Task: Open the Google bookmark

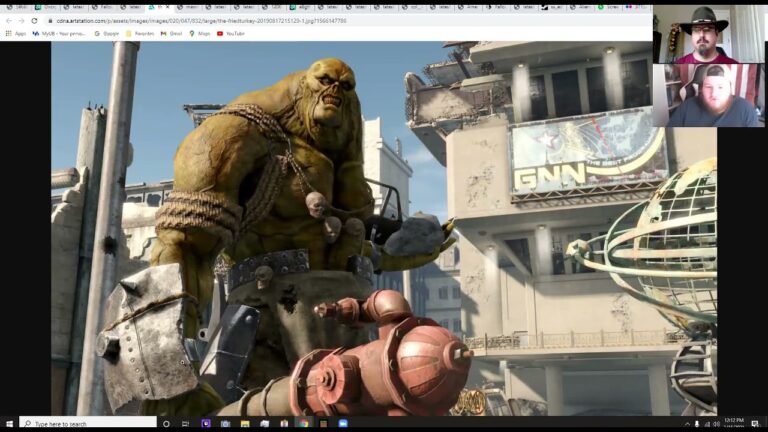Action: point(107,33)
